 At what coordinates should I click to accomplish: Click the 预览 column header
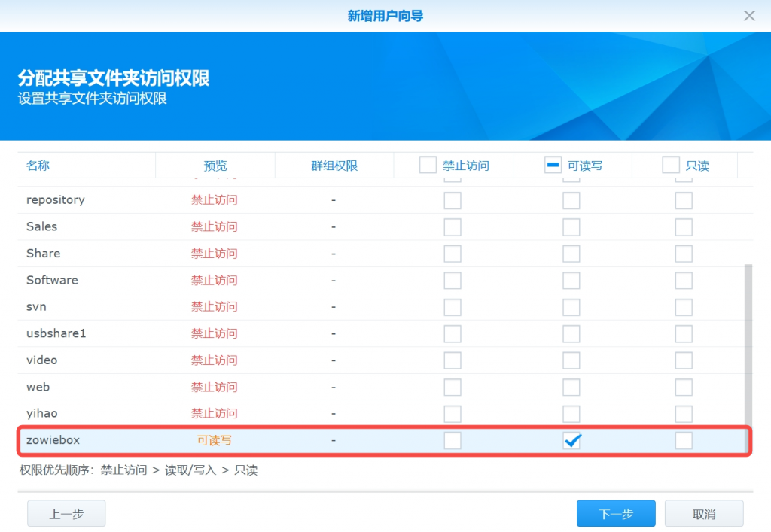click(x=215, y=166)
